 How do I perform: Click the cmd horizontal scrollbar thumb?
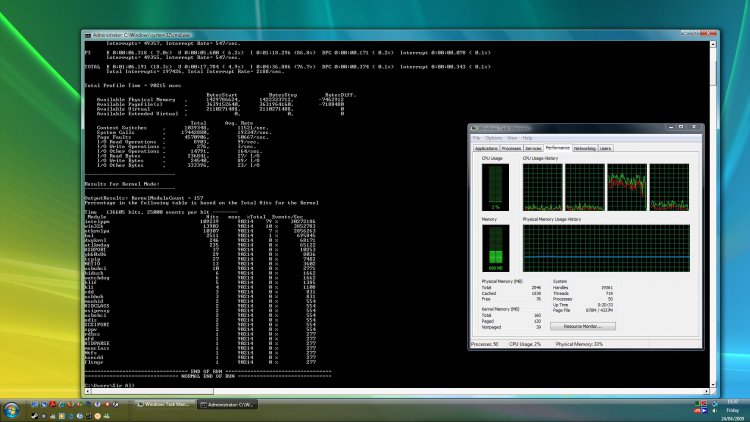tap(152, 391)
